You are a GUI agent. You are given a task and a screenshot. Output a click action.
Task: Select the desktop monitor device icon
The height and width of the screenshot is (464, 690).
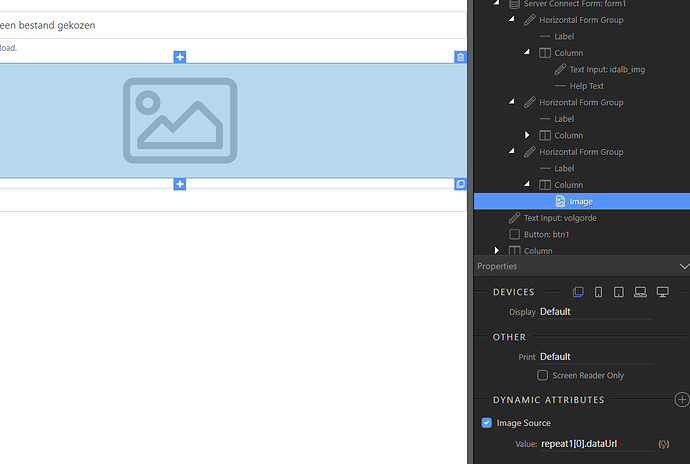(x=663, y=292)
